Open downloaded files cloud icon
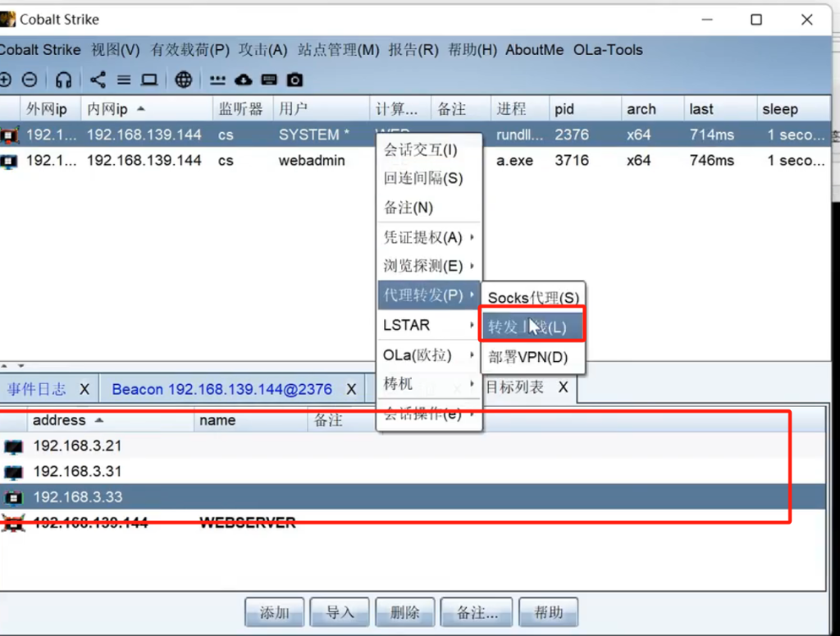This screenshot has width=840, height=636. (x=243, y=80)
